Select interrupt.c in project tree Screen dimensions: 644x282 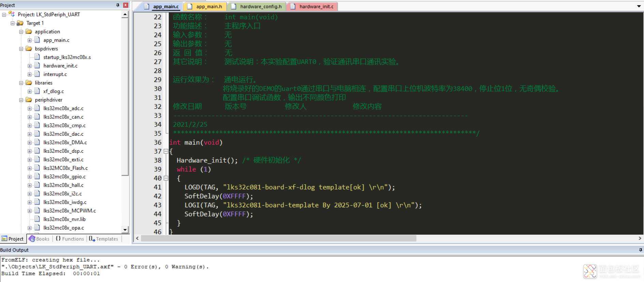point(55,74)
